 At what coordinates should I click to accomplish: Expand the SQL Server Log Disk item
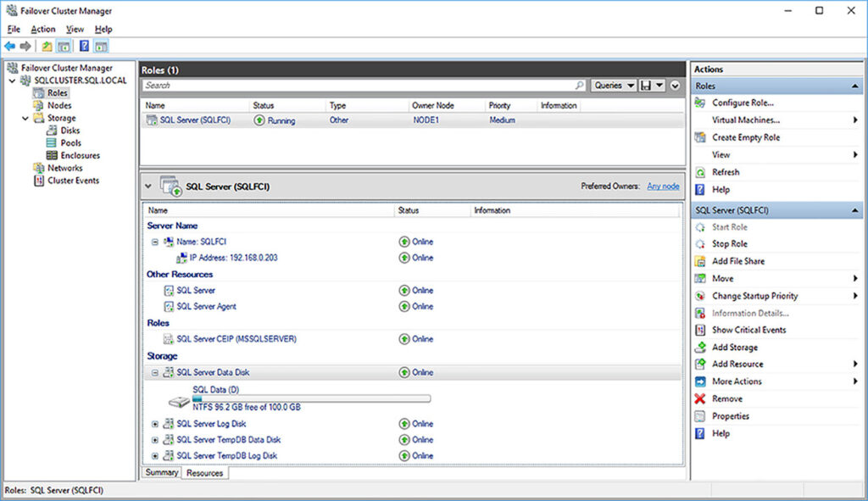pyautogui.click(x=155, y=424)
